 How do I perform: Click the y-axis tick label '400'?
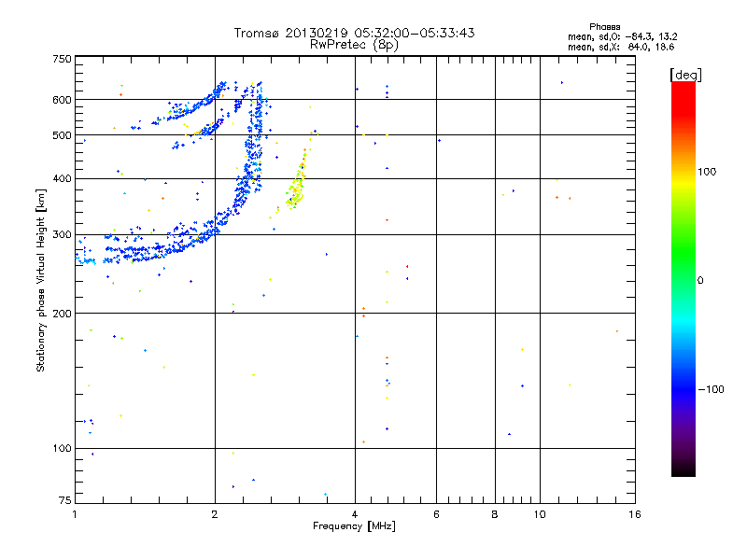point(62,179)
